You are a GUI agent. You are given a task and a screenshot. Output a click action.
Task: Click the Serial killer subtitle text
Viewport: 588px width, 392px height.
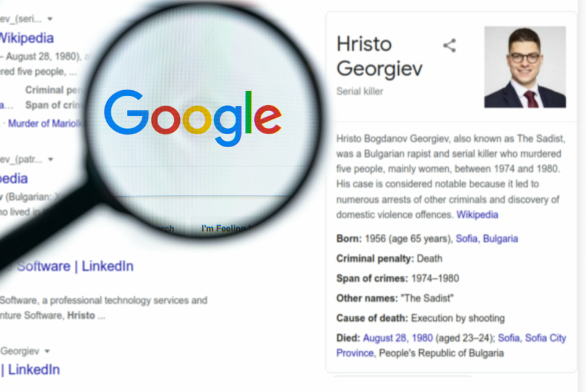pyautogui.click(x=360, y=92)
